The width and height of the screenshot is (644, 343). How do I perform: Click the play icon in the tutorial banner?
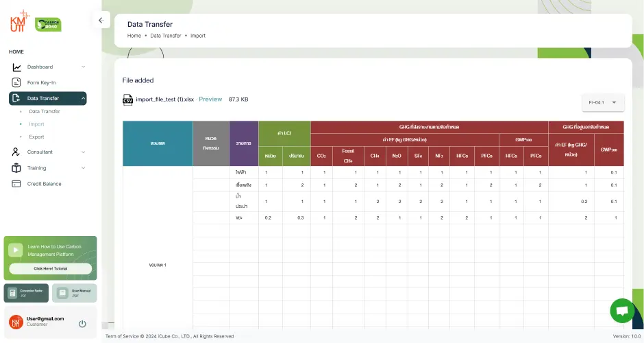[x=16, y=250]
